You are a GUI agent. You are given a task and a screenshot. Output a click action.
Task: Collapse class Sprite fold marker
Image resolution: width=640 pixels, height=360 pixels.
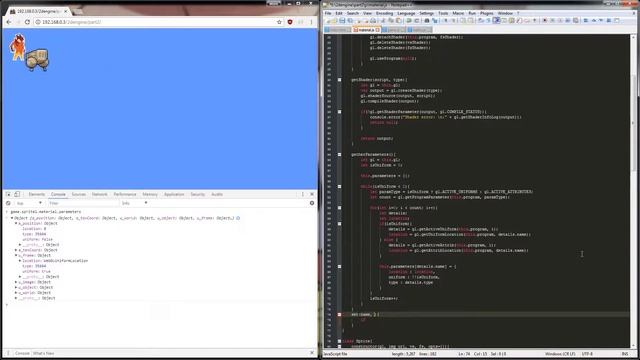(339, 341)
